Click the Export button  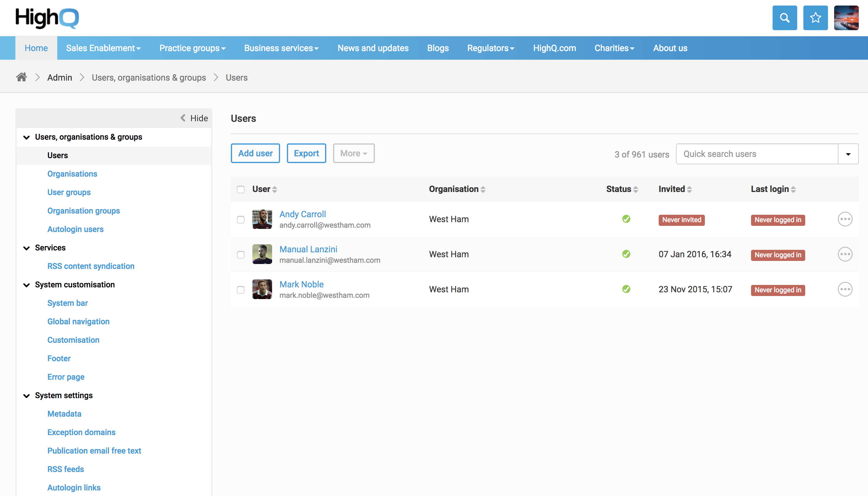click(x=306, y=153)
